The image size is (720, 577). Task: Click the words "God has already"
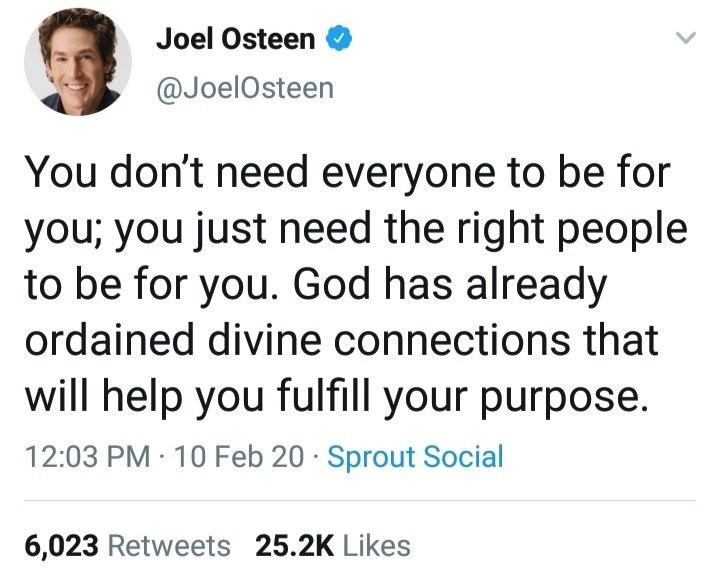point(450,285)
